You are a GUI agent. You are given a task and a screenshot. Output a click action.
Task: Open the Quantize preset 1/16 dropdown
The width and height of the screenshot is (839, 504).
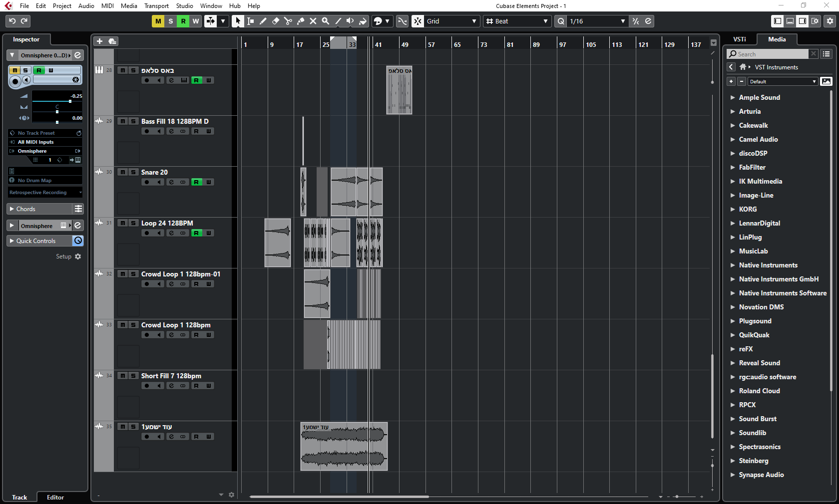coord(598,21)
